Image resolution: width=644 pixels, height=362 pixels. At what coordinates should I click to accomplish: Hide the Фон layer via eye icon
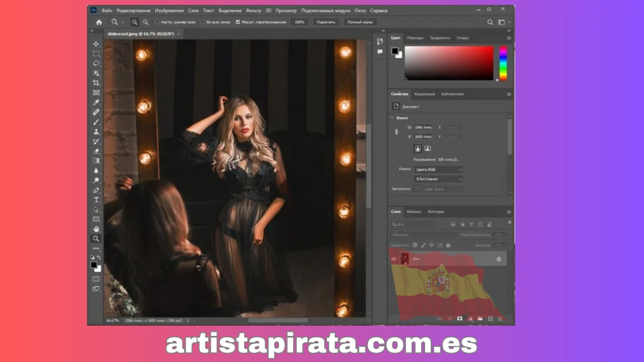(x=394, y=259)
